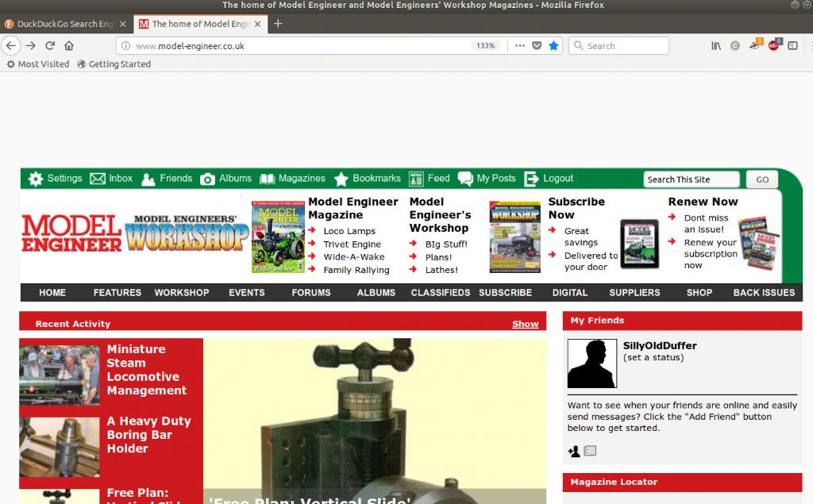The height and width of the screenshot is (504, 813).
Task: Open the Albums camera icon
Action: [207, 179]
